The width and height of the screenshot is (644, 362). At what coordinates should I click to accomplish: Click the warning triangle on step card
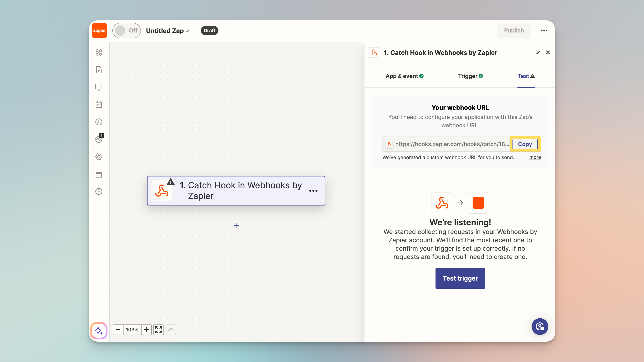pyautogui.click(x=171, y=182)
